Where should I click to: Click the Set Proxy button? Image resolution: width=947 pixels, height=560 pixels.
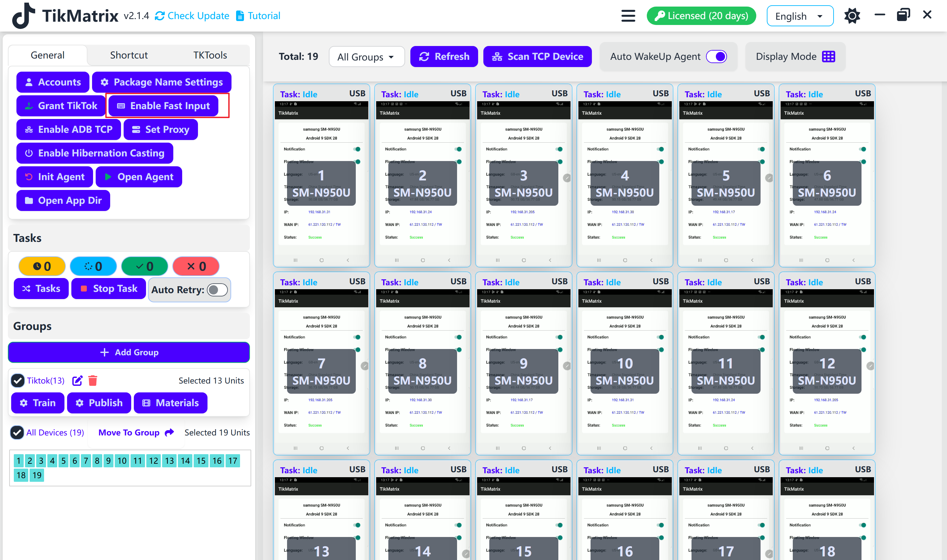[x=160, y=129]
